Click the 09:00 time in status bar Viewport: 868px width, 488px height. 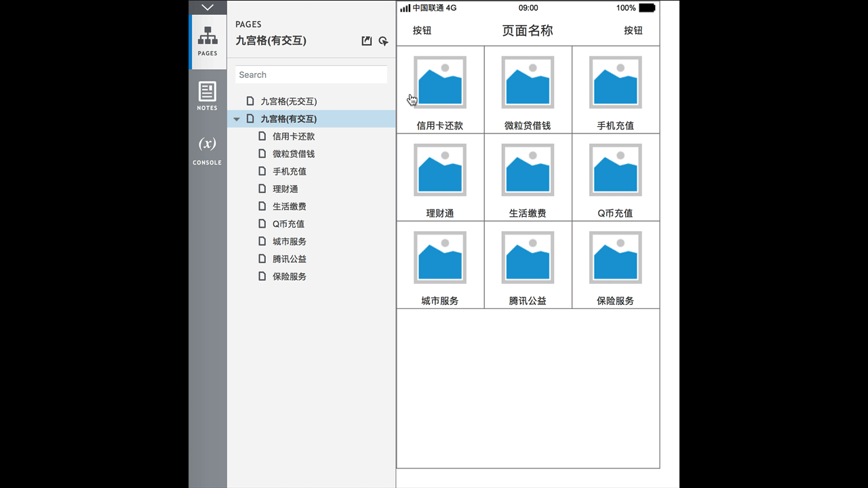pos(528,8)
